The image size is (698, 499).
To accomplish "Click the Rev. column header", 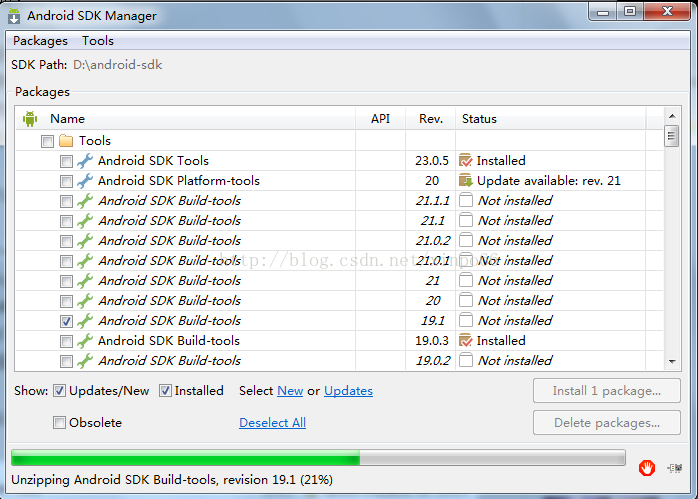I will click(x=431, y=119).
